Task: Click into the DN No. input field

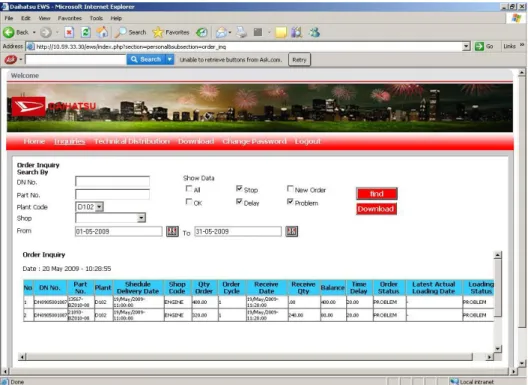Action: coord(112,182)
